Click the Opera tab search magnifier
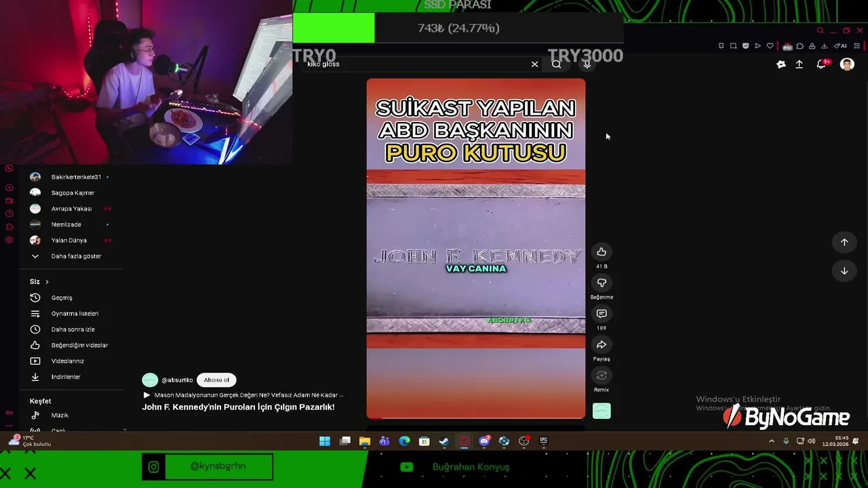 pos(820,30)
